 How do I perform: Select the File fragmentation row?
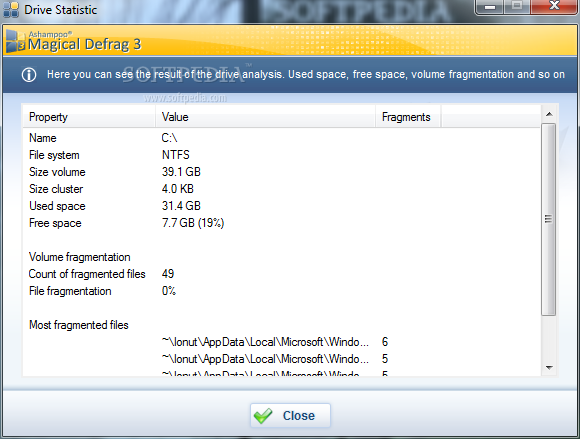click(x=281, y=291)
